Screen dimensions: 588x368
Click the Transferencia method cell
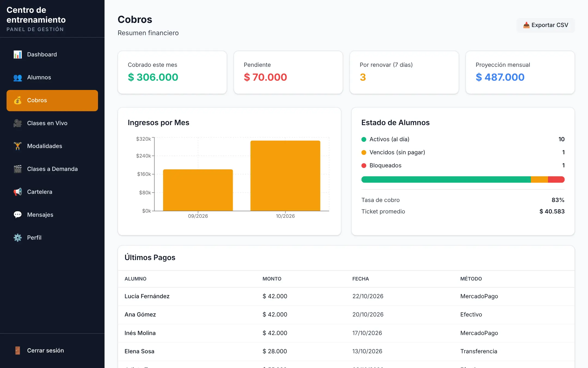click(x=479, y=351)
